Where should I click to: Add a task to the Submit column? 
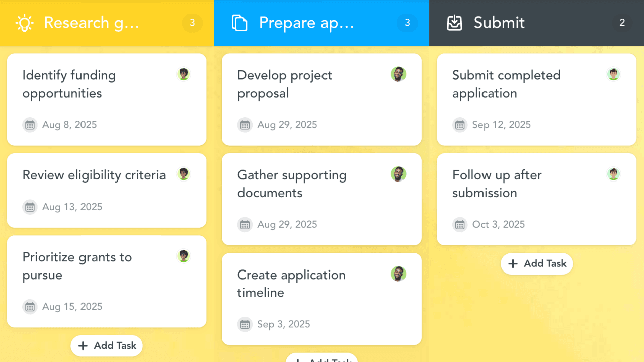[536, 264]
